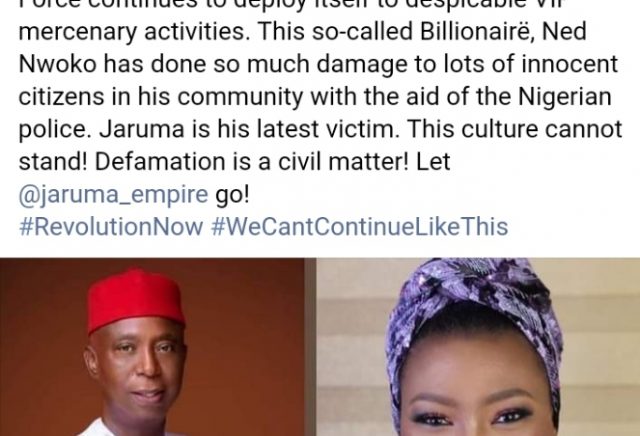The height and width of the screenshot is (436, 640).
Task: Tap the #RevolutionNow hashtag
Action: tap(111, 227)
